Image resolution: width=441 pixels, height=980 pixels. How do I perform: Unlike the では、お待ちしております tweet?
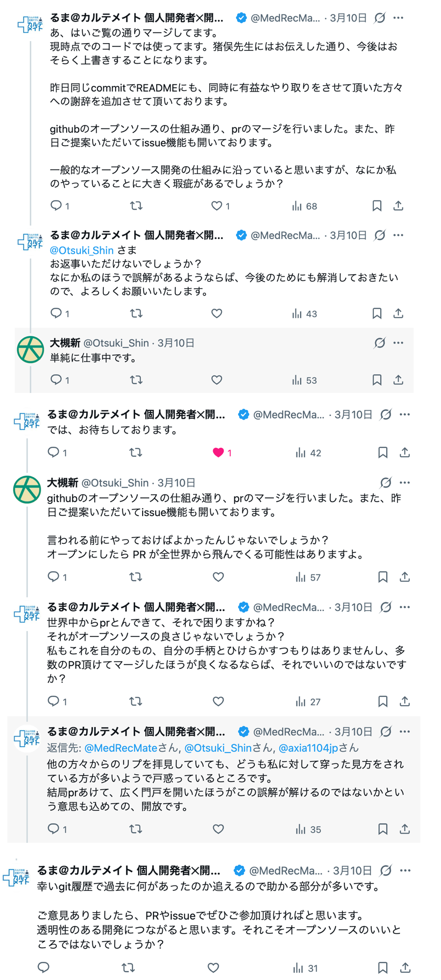(x=218, y=452)
